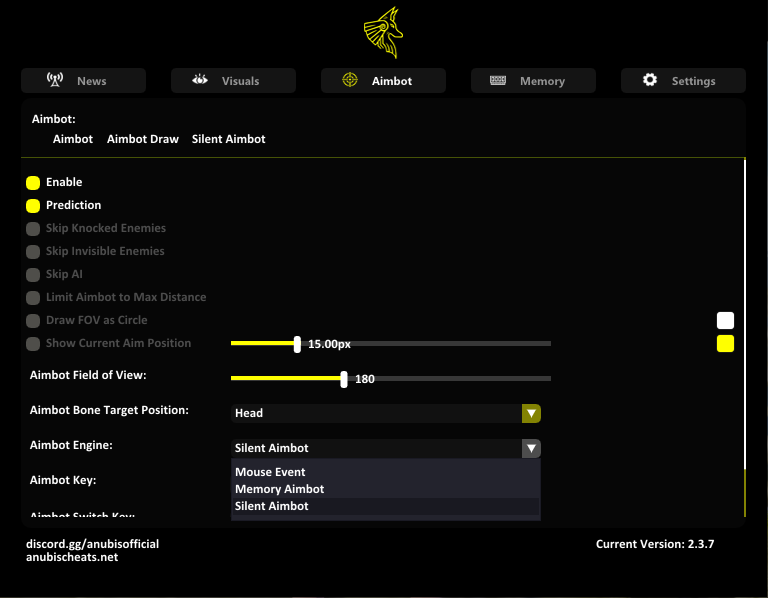Open the yellow color swatch
Screen dimensions: 768x598
(x=725, y=343)
